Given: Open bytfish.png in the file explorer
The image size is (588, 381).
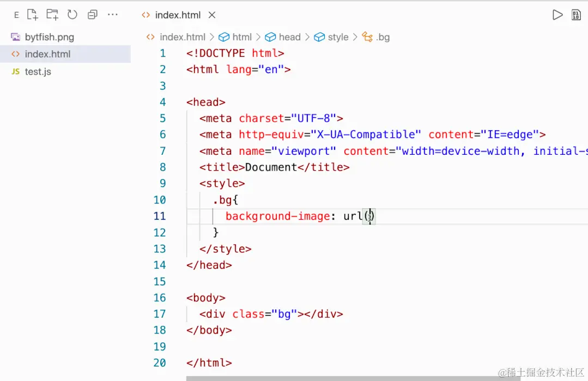Looking at the screenshot, I should [x=50, y=37].
